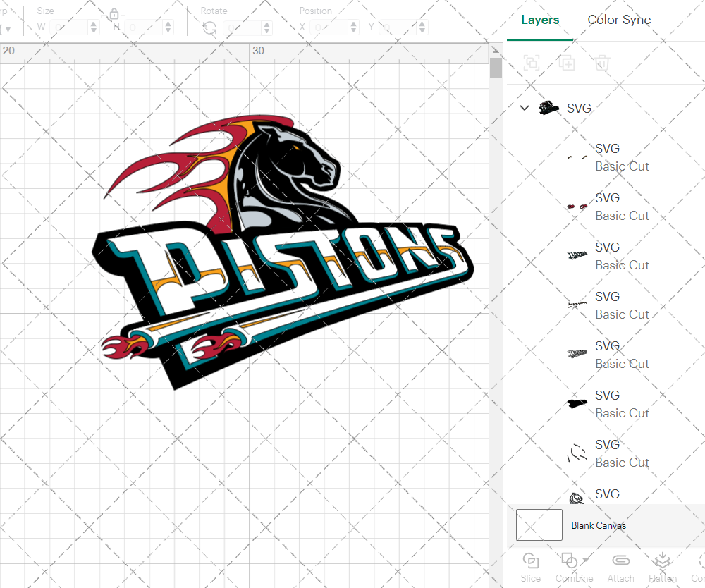705x588 pixels.
Task: Click the Width W size input field
Action: click(x=69, y=27)
